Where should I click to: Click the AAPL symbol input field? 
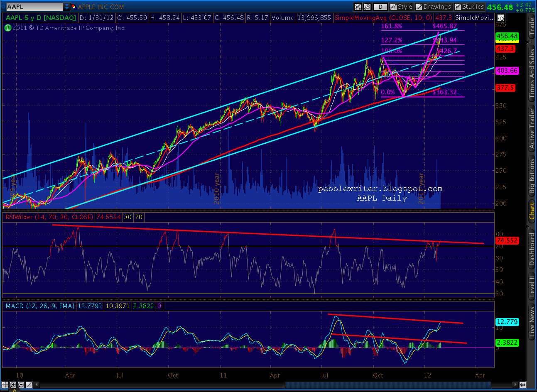pos(35,7)
